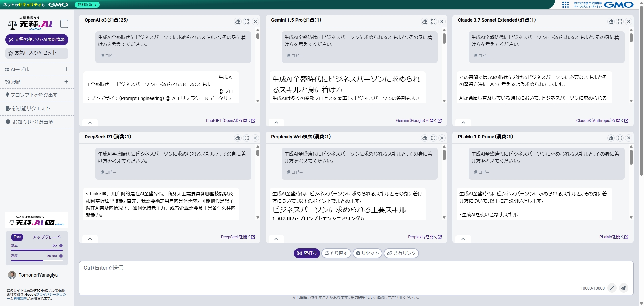The height and width of the screenshot is (306, 644).
Task: Expand the AIモデル section with the plus
Action: 66,69
